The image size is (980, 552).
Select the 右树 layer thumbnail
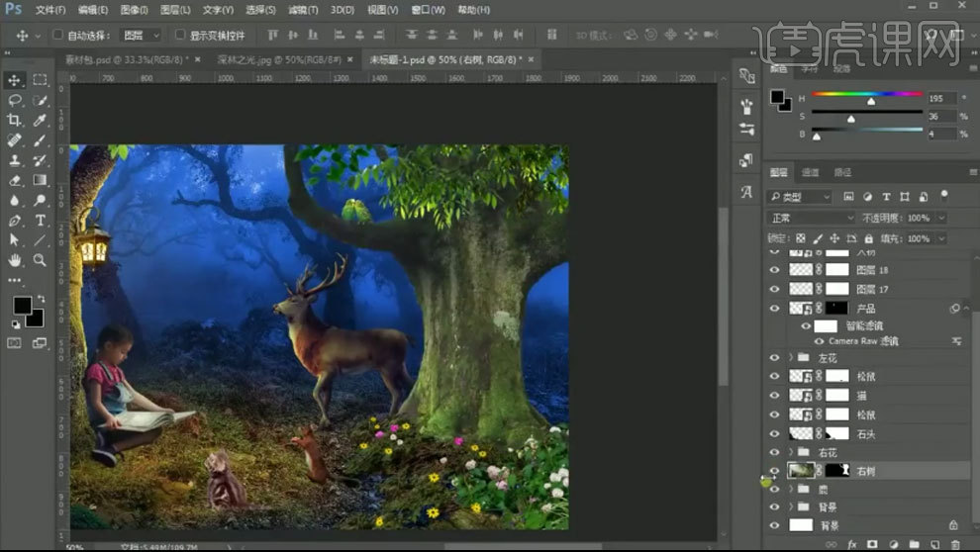801,471
